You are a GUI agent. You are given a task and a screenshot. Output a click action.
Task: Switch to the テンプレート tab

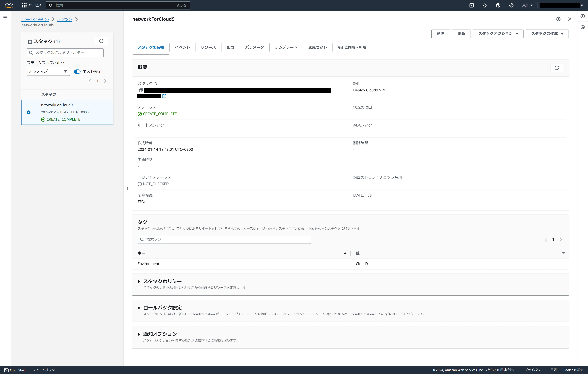[286, 47]
